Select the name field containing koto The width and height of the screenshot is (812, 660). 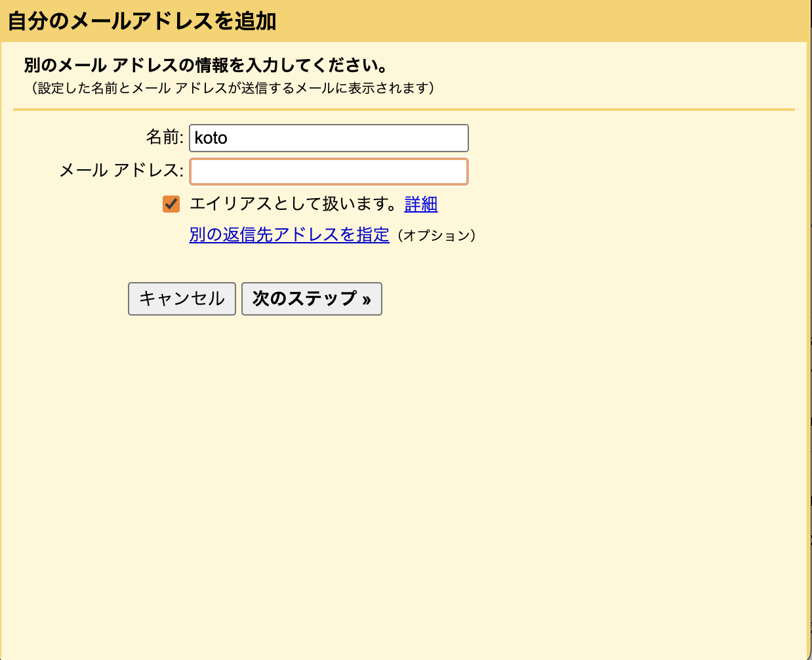(328, 138)
